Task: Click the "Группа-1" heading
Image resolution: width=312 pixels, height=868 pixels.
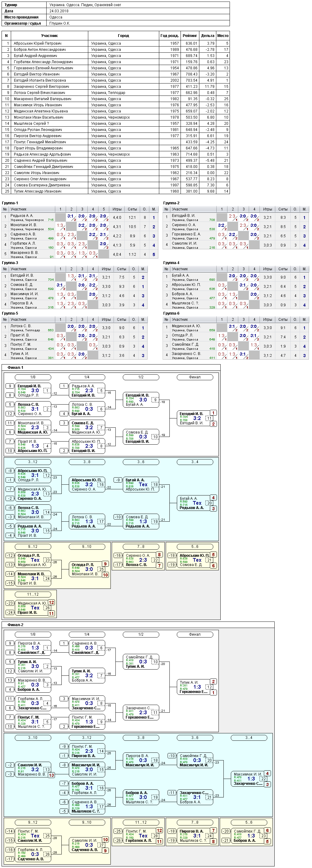Action: click(x=10, y=203)
